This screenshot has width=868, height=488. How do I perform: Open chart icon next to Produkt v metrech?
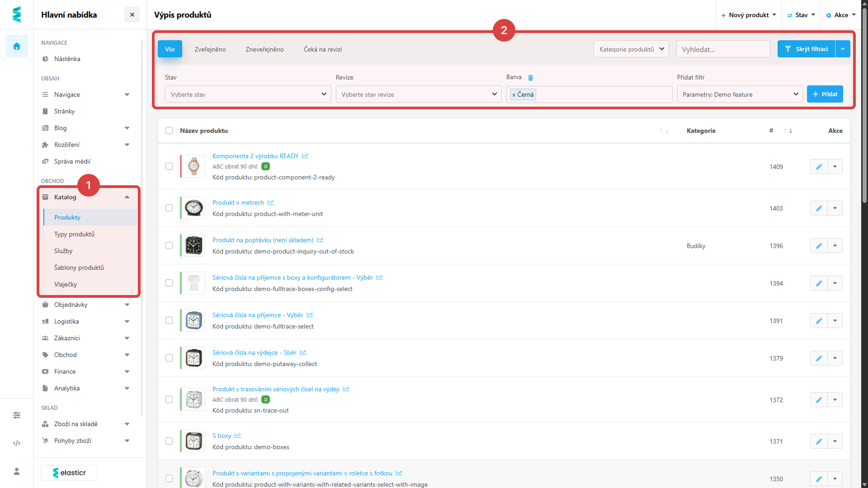click(x=271, y=202)
